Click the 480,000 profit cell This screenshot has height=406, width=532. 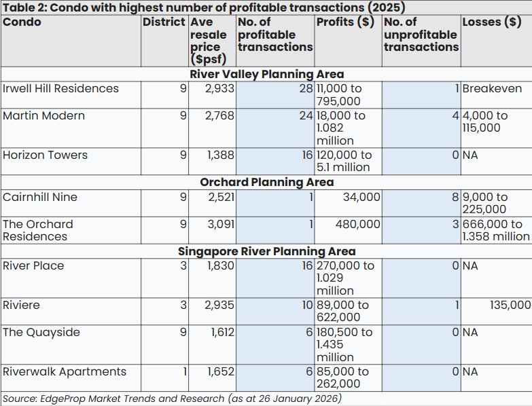click(x=357, y=225)
